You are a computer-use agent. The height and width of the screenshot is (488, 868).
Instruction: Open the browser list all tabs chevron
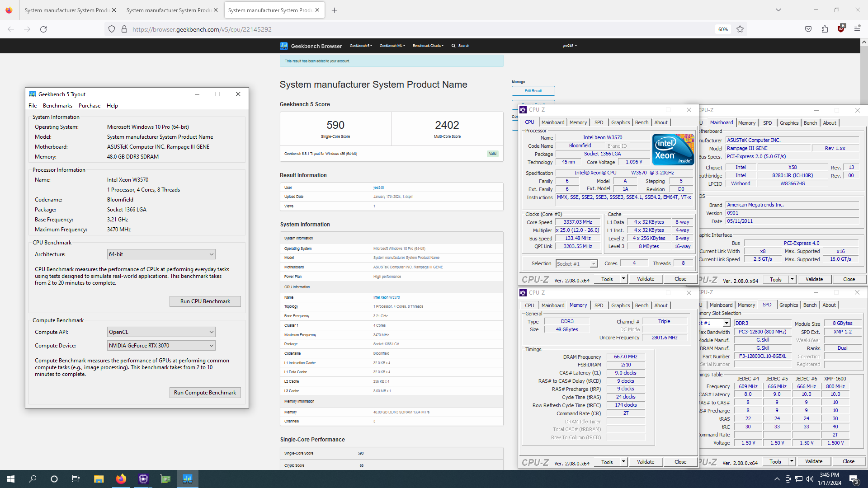[778, 10]
